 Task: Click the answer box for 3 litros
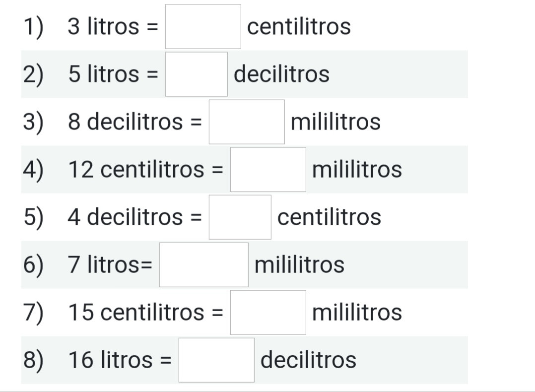(203, 27)
